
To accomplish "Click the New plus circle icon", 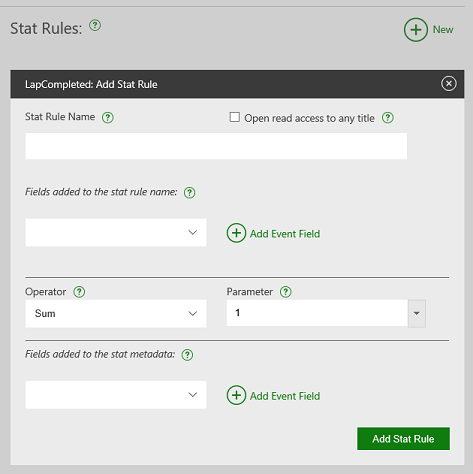I will coord(416,30).
